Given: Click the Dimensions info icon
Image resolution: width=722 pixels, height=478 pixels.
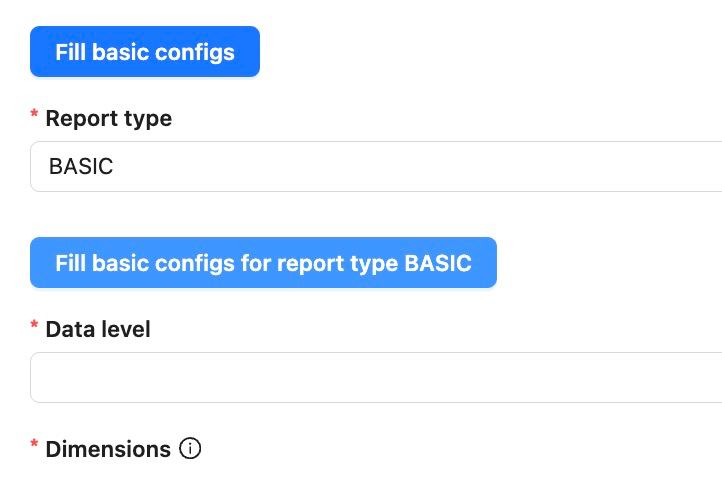Looking at the screenshot, I should (x=190, y=449).
